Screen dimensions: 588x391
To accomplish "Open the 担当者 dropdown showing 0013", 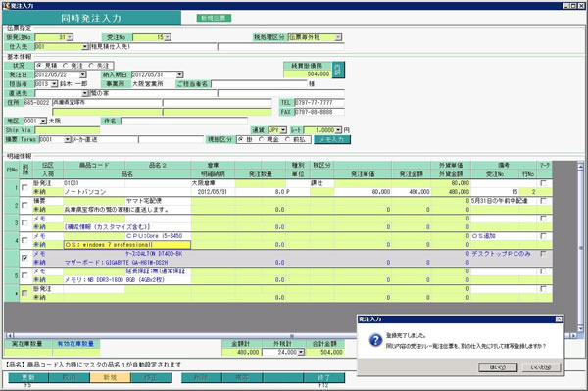I will [x=54, y=84].
